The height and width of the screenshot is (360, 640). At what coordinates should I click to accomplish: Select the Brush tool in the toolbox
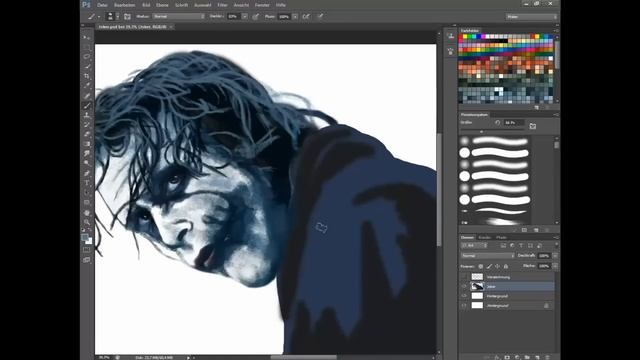pyautogui.click(x=87, y=106)
